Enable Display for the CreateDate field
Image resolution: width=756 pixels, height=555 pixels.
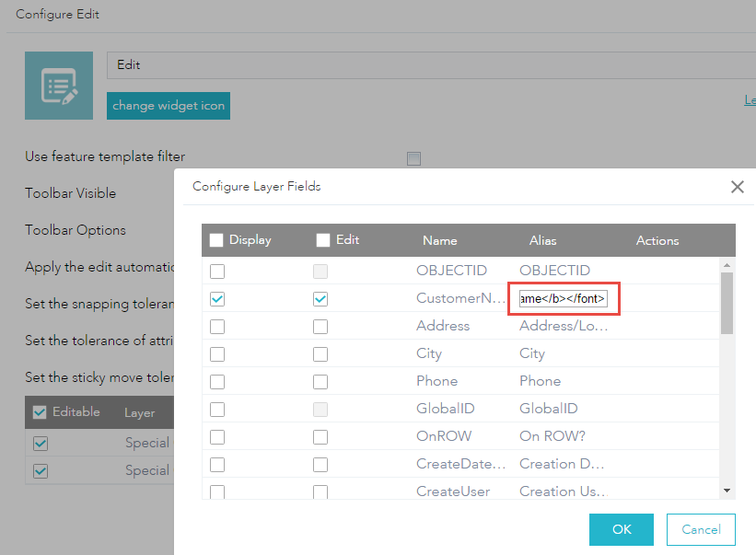(217, 465)
